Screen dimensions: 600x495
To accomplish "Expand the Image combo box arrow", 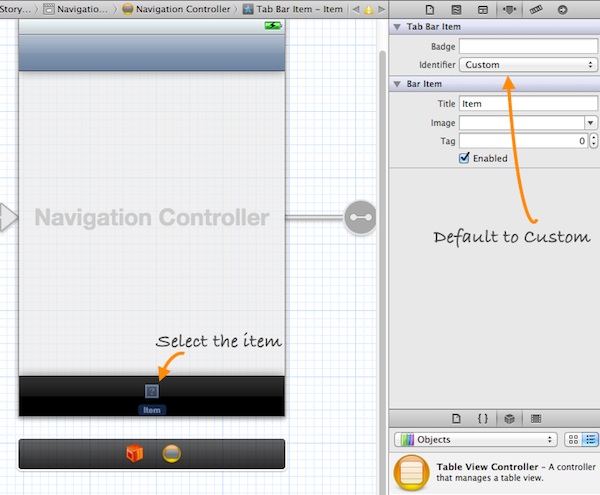I will 591,123.
